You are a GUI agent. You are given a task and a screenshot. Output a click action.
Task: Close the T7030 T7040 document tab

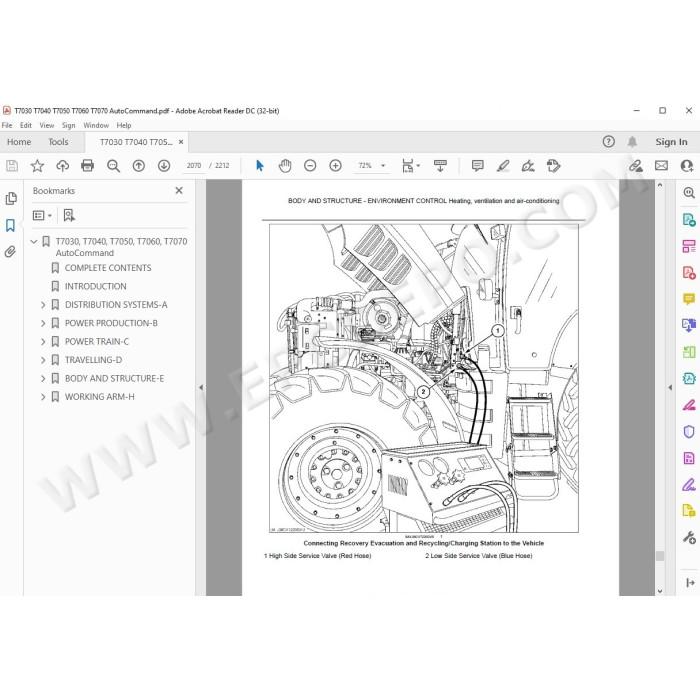(181, 142)
